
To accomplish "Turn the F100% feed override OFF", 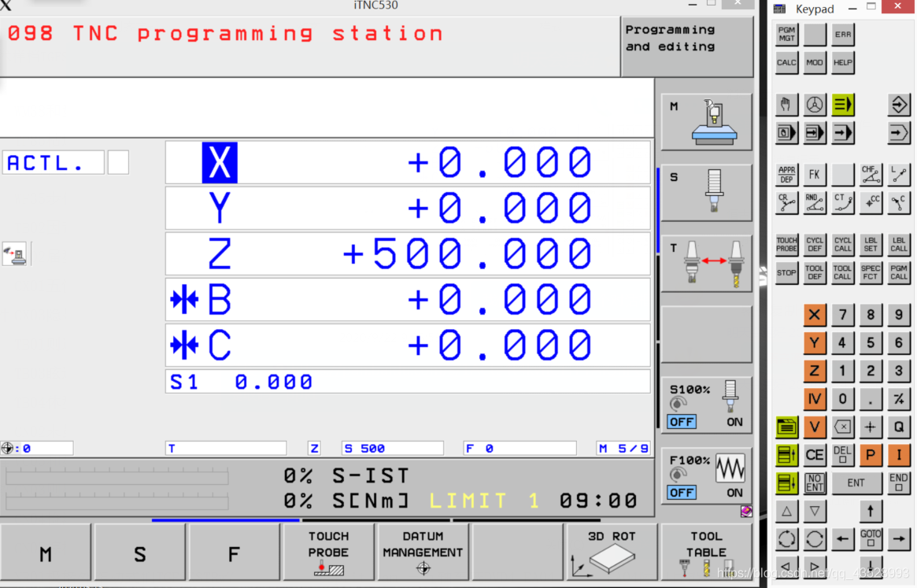I will 682,493.
